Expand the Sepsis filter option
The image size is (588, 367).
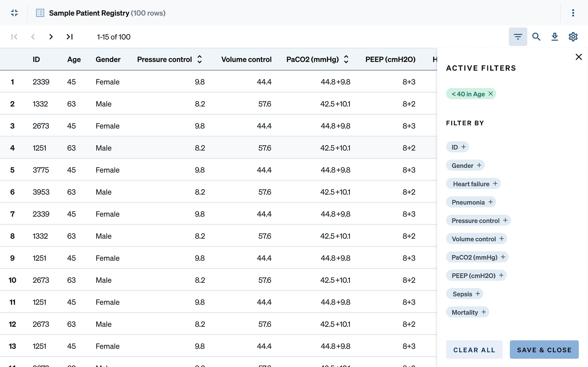coord(477,293)
